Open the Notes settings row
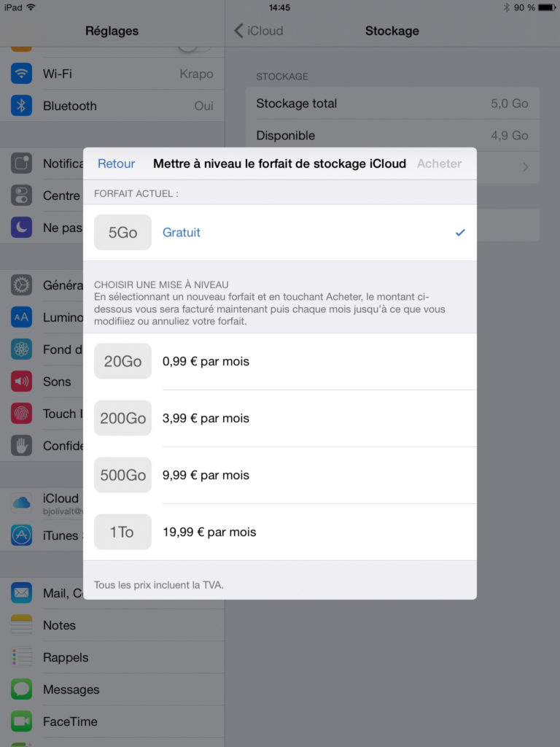Viewport: 560px width, 747px height. [112, 625]
